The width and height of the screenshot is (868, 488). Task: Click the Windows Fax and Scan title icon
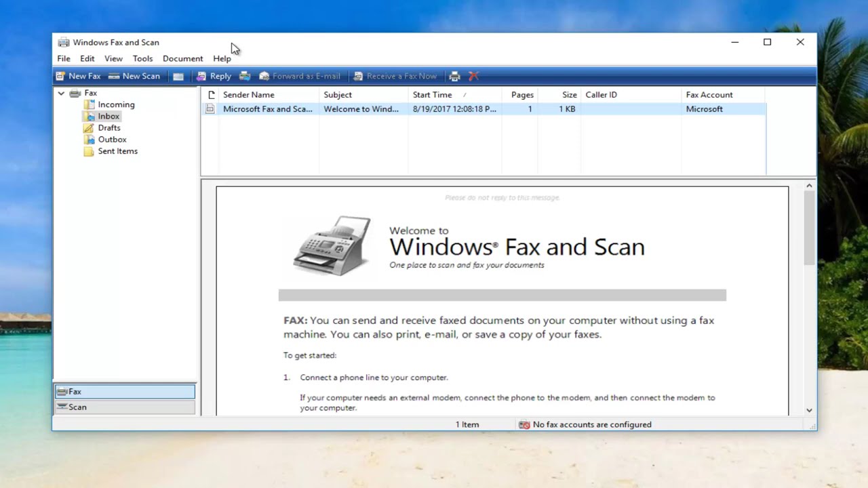click(64, 42)
